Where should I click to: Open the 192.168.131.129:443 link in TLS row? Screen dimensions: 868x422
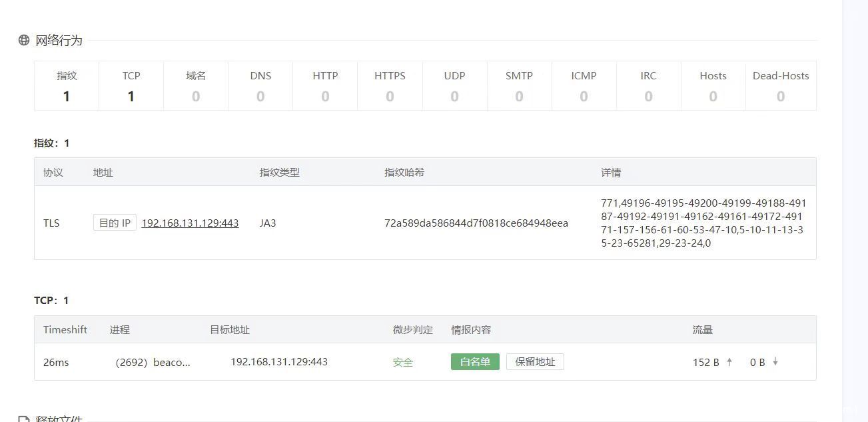coord(190,223)
